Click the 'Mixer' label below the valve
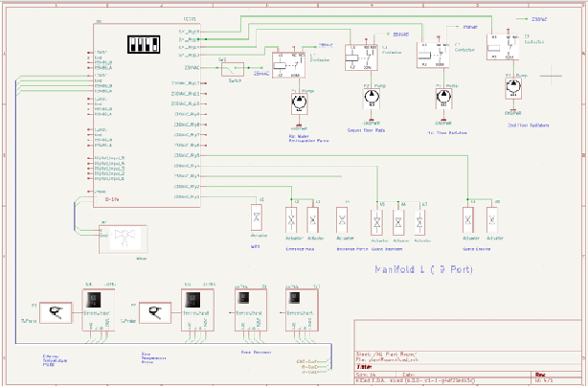Viewport: 588px width, 388px height. click(142, 259)
